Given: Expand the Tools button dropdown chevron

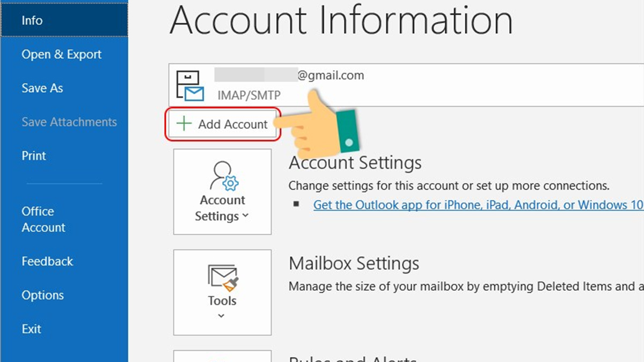Looking at the screenshot, I should [x=222, y=316].
